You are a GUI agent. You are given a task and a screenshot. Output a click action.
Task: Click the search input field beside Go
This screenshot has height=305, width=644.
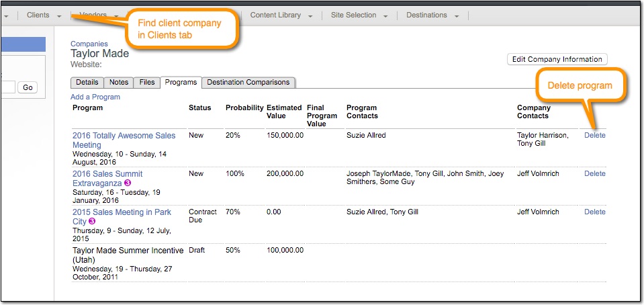tap(7, 87)
